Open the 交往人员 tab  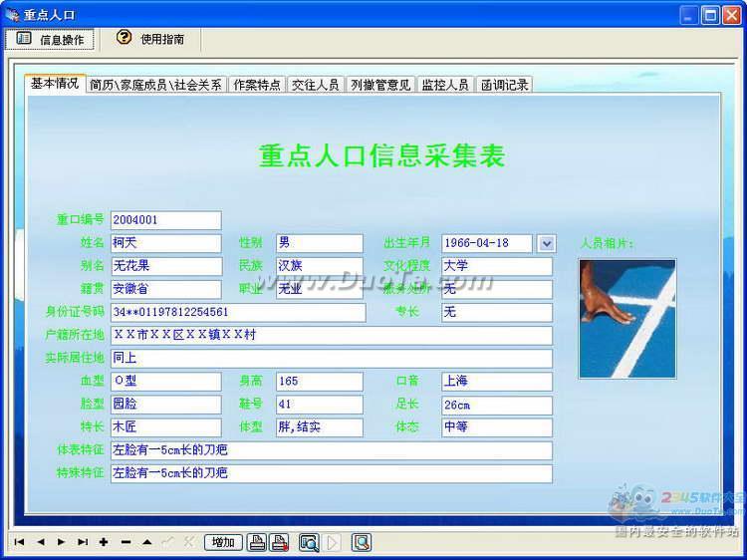click(316, 85)
